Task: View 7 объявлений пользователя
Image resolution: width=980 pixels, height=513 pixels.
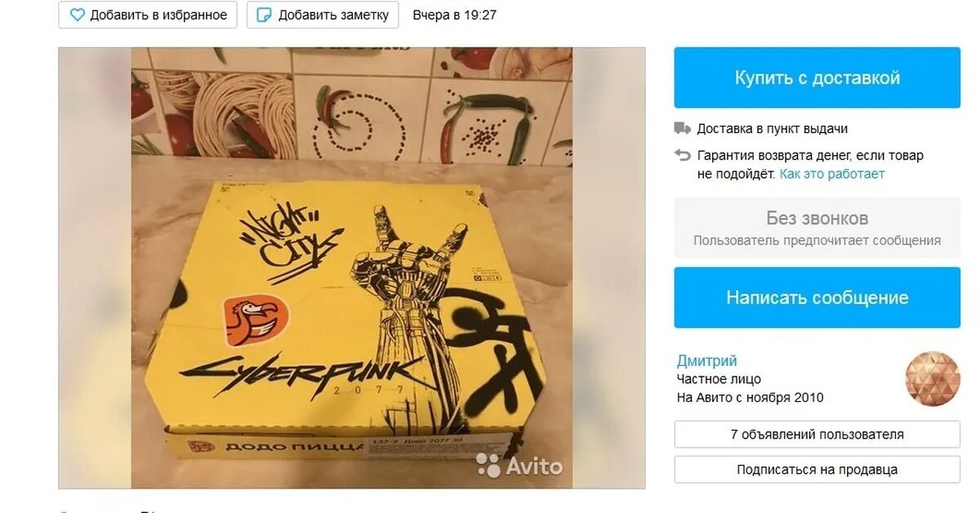Action: [x=817, y=435]
